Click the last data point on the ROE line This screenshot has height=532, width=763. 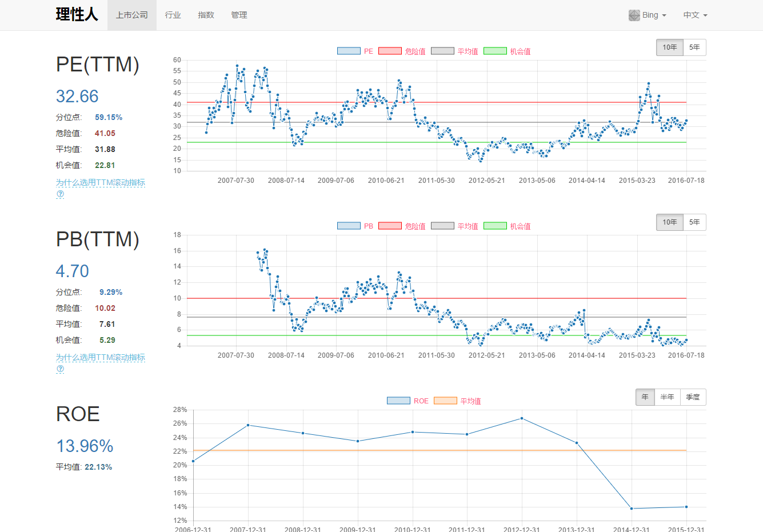pos(686,507)
